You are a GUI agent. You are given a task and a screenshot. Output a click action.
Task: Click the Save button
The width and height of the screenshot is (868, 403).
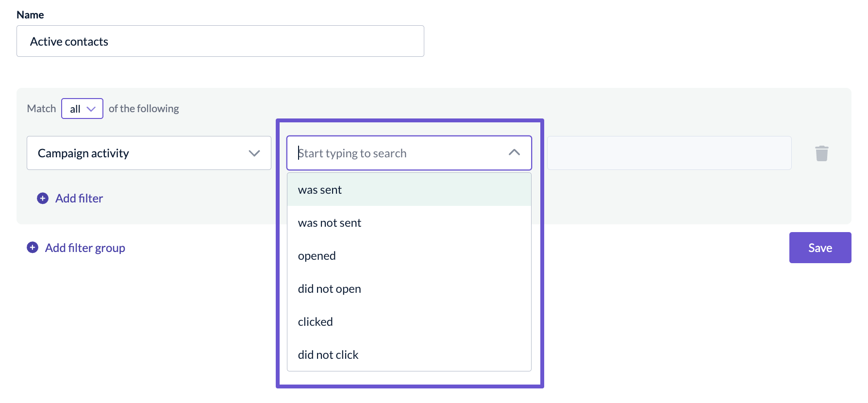(x=820, y=248)
